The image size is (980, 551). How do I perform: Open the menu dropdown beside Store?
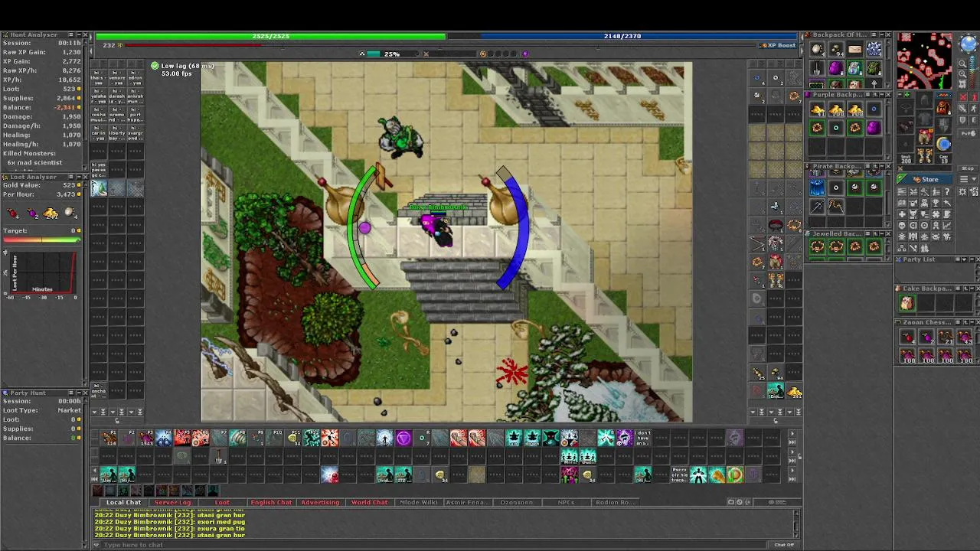(x=968, y=179)
